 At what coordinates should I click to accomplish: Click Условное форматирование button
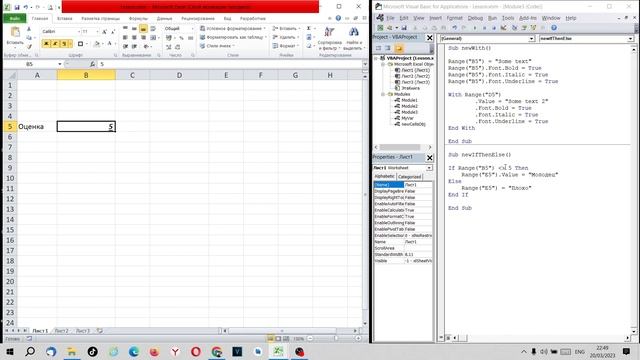(233, 29)
